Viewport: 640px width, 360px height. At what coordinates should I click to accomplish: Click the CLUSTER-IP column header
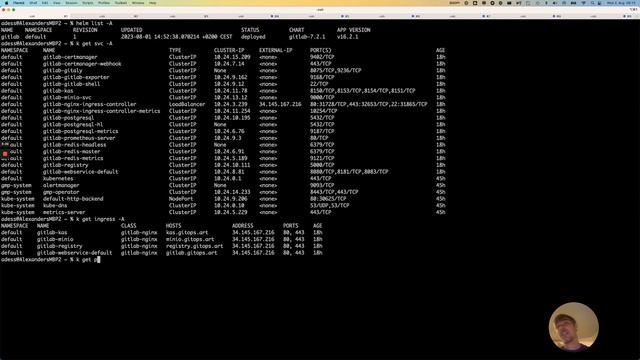229,50
